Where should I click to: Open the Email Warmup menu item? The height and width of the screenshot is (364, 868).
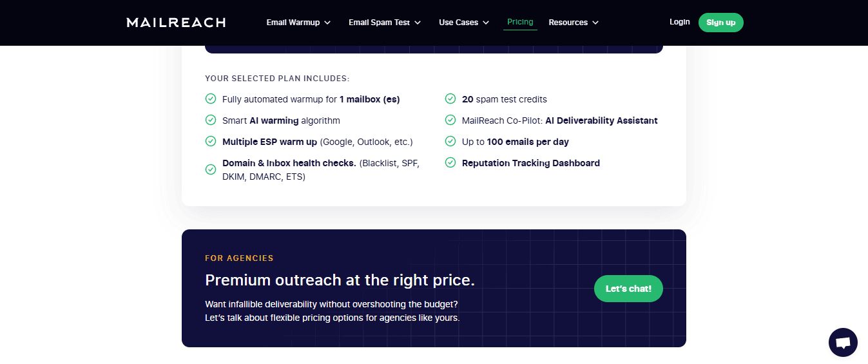[x=293, y=23]
